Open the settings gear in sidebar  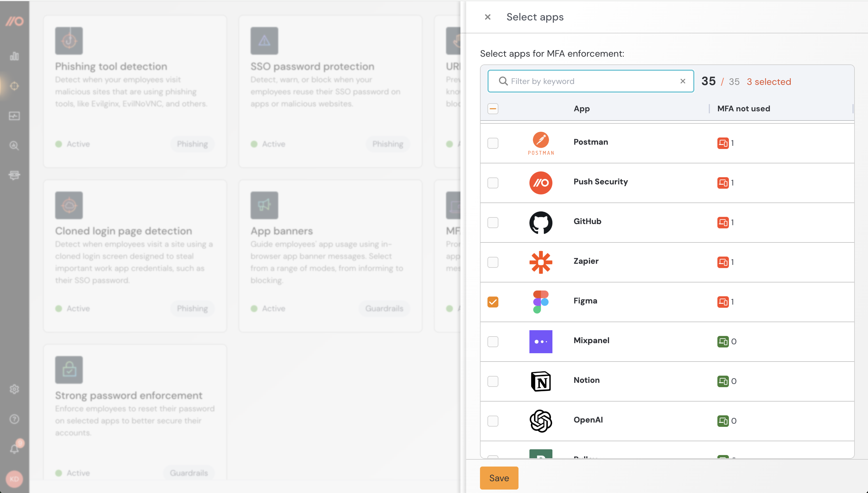coord(14,389)
